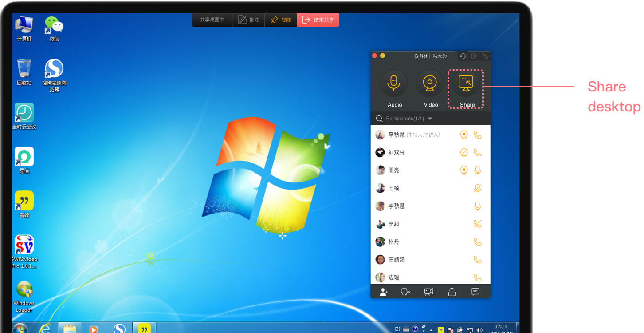Viewport: 644px width, 333px height.
Task: Click the camera recording icon in bottom bar
Action: [428, 292]
